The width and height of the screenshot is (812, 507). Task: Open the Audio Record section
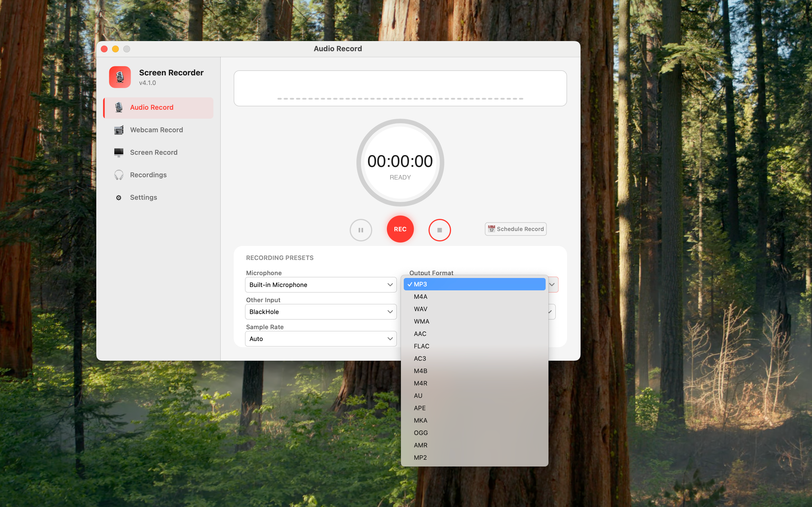click(158, 108)
